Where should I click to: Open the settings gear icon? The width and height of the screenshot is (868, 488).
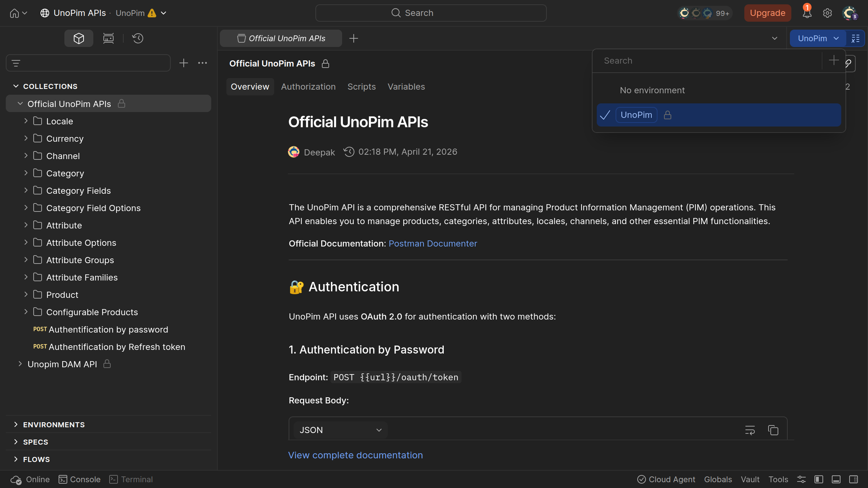point(827,13)
